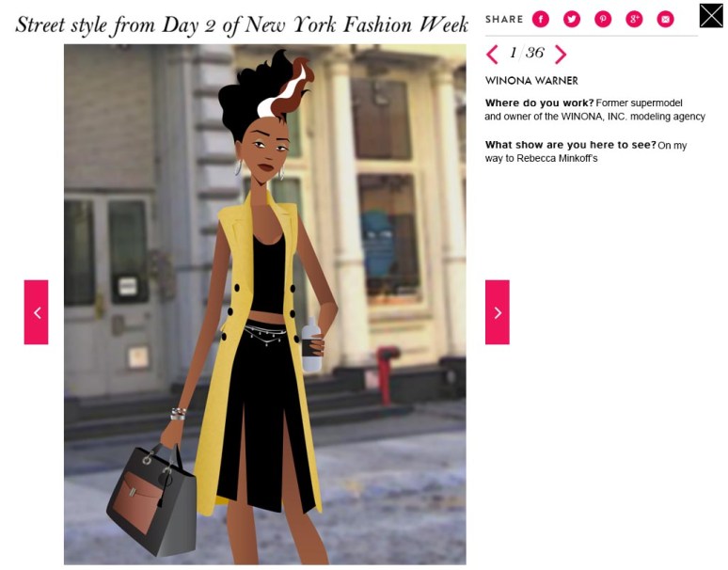Share gallery via email icon
Image resolution: width=728 pixels, height=570 pixels.
pyautogui.click(x=665, y=19)
